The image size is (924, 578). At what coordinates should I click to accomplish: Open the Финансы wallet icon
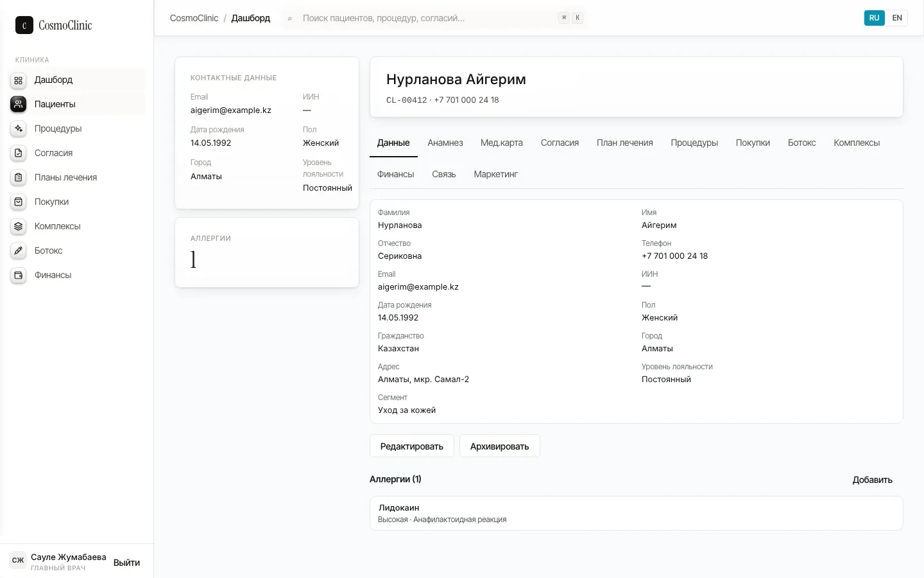click(19, 275)
